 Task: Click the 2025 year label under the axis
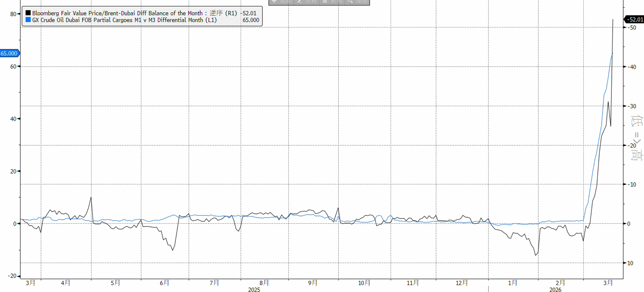pos(254,290)
